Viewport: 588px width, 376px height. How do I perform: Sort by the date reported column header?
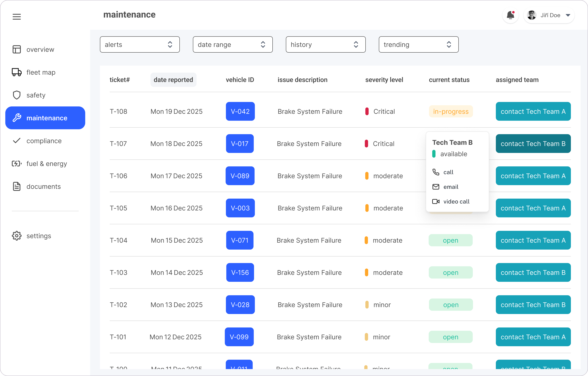pos(173,80)
